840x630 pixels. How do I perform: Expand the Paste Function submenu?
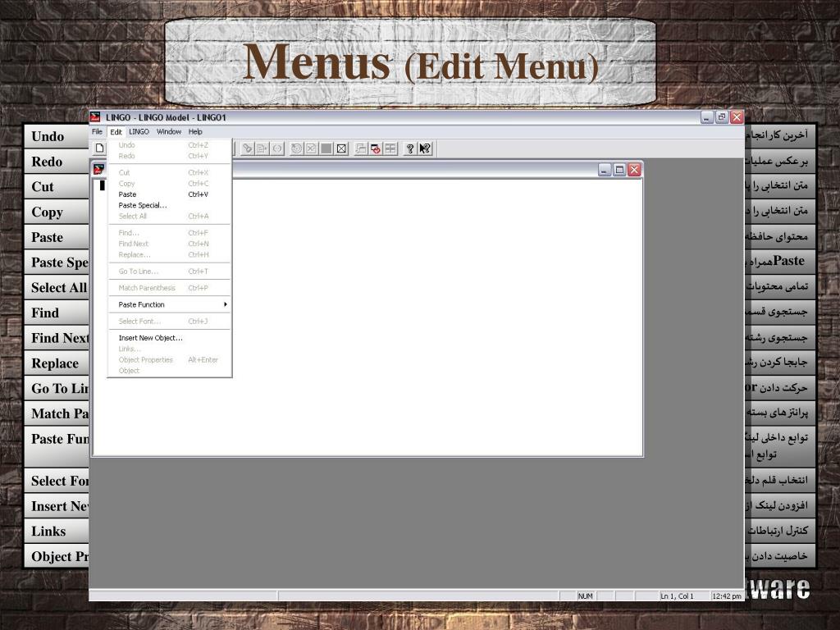(x=169, y=304)
